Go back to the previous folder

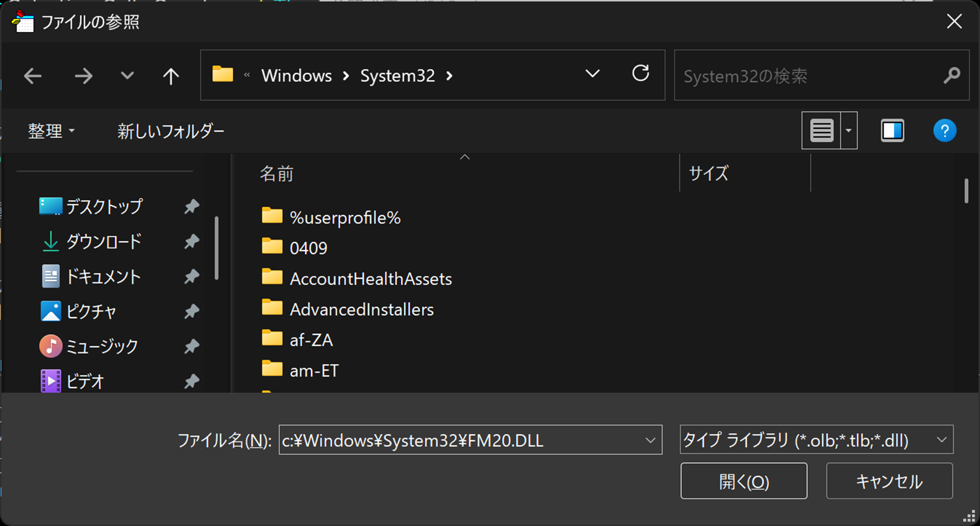(x=33, y=76)
